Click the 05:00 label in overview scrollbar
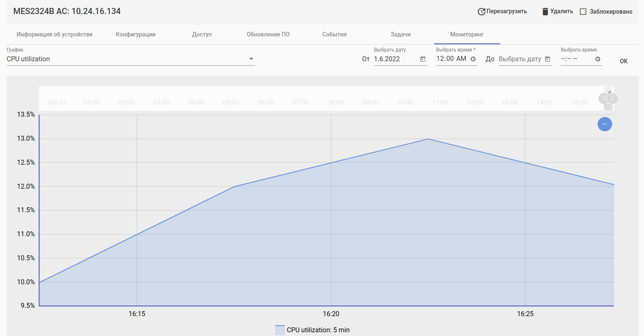This screenshot has height=336, width=644. click(x=231, y=102)
